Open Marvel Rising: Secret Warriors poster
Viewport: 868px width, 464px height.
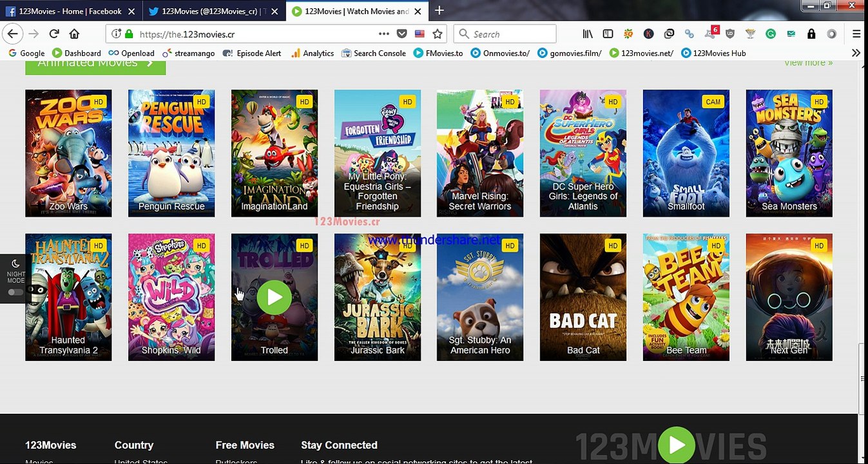pos(480,153)
